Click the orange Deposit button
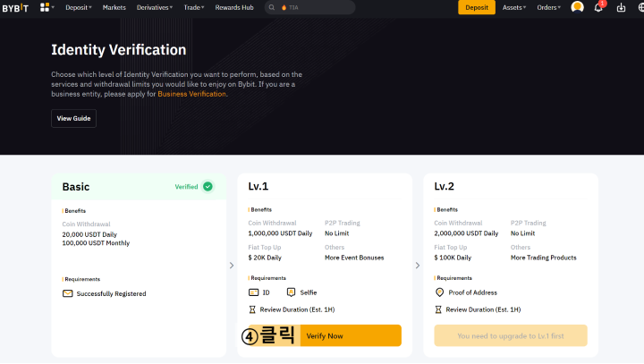 [x=477, y=7]
